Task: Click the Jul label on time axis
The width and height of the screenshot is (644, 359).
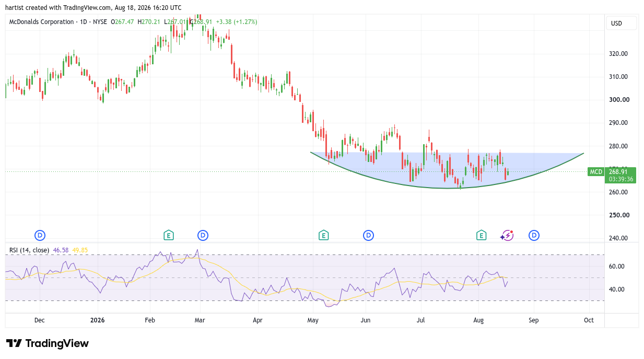Action: [x=421, y=320]
